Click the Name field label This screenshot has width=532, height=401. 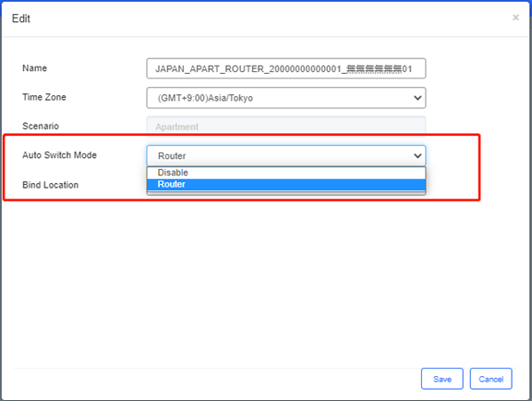tap(34, 67)
